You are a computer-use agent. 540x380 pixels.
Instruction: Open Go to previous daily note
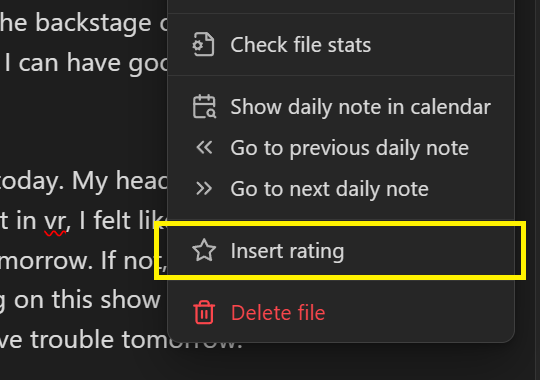[x=341, y=147]
